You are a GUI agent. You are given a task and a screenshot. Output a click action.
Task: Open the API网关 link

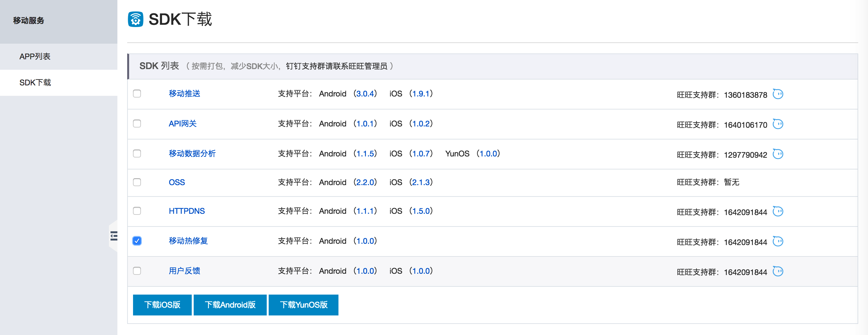pyautogui.click(x=183, y=124)
